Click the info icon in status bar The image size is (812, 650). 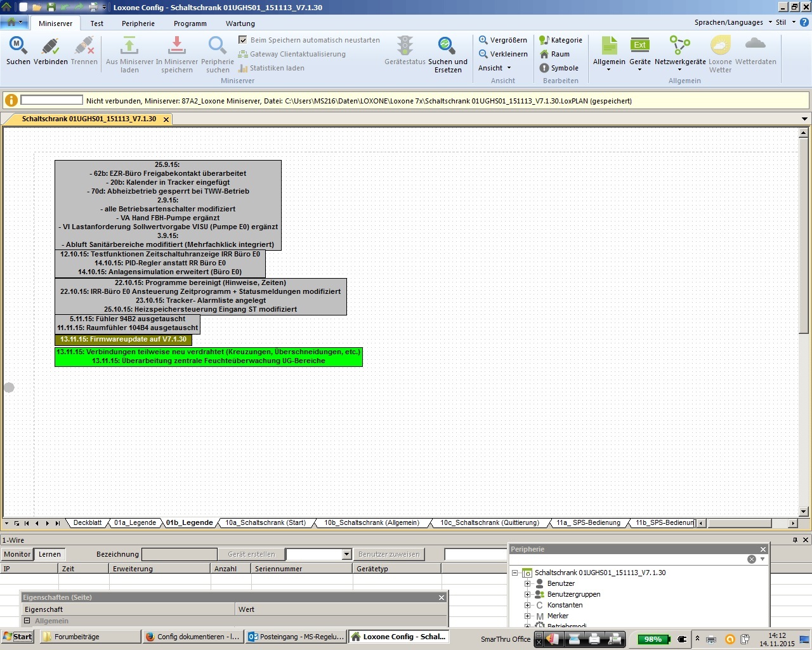point(11,100)
